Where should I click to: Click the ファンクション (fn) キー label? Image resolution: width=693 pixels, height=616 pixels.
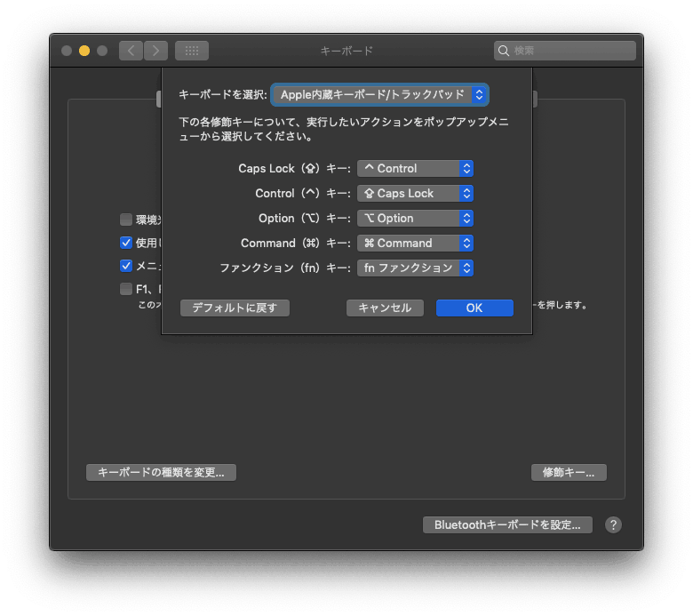pos(285,268)
